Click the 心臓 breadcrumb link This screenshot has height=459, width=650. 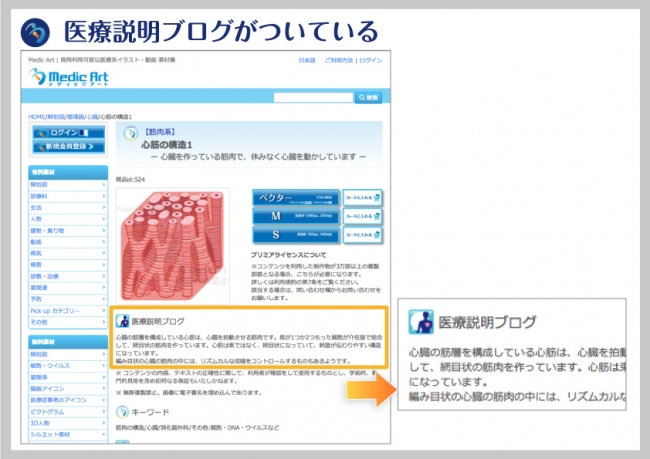tap(92, 117)
